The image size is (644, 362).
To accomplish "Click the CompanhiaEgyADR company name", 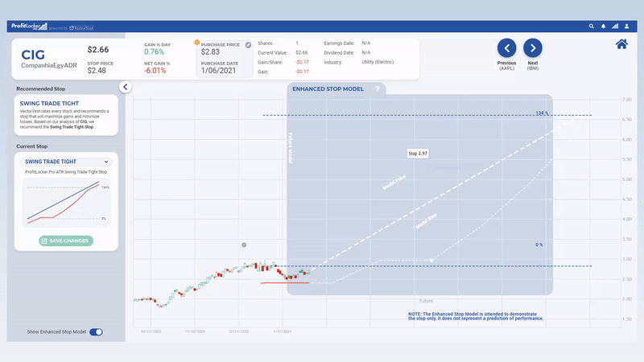I will click(49, 66).
